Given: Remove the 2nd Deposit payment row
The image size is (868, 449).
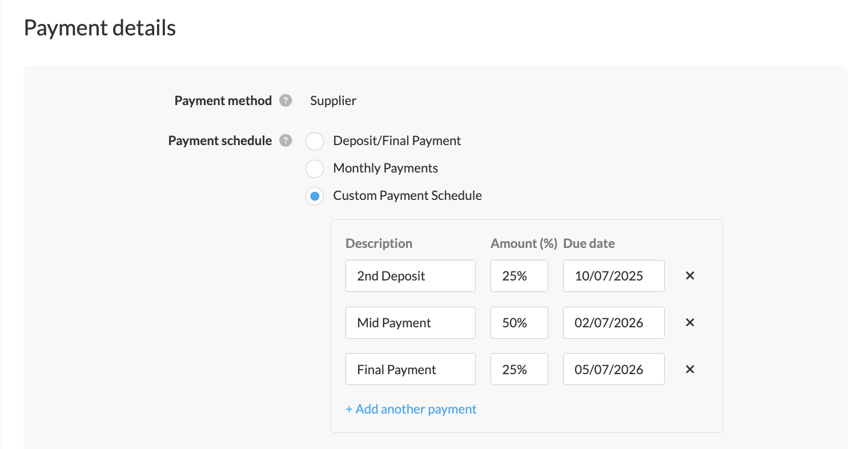Looking at the screenshot, I should point(689,276).
